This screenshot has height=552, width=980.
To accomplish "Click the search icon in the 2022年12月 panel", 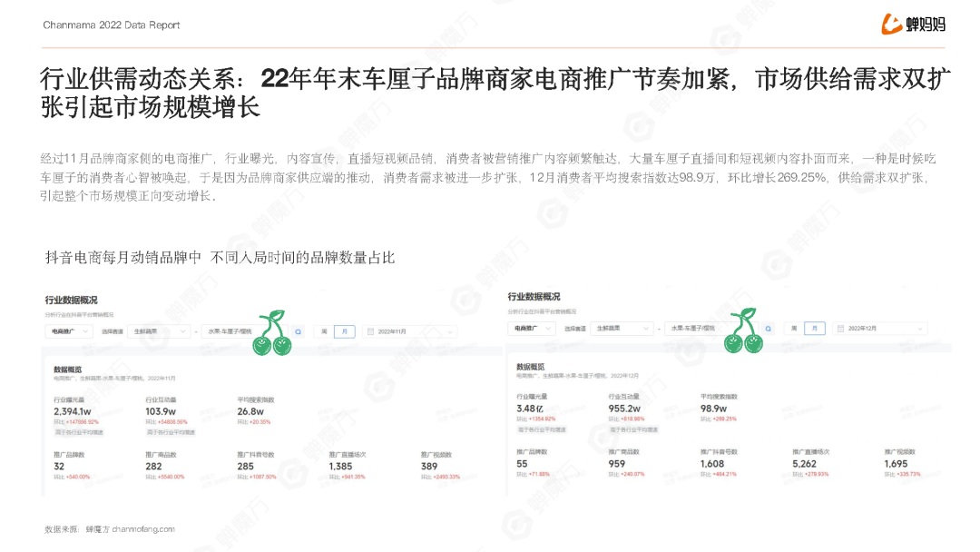I will tap(769, 328).
